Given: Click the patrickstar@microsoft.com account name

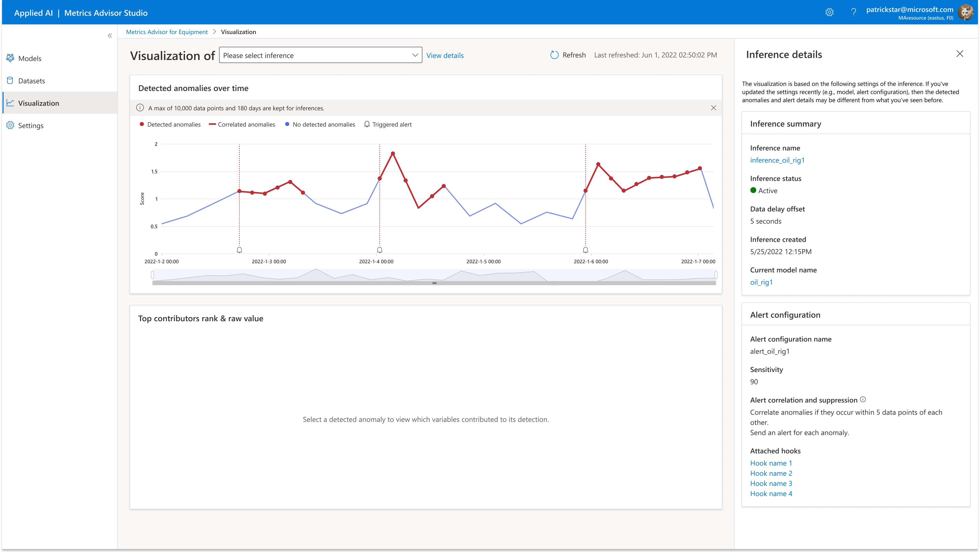Looking at the screenshot, I should (x=910, y=9).
